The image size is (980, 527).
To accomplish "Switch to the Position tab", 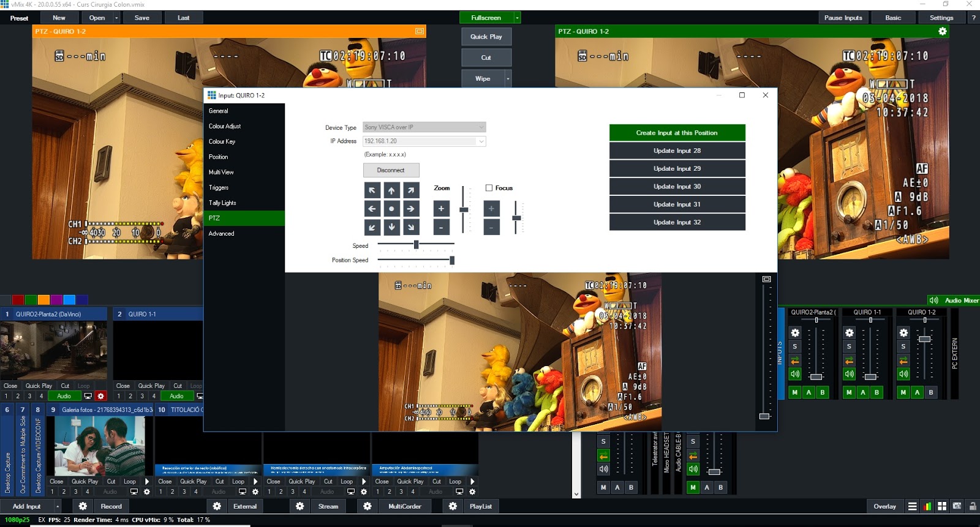I will [244, 157].
